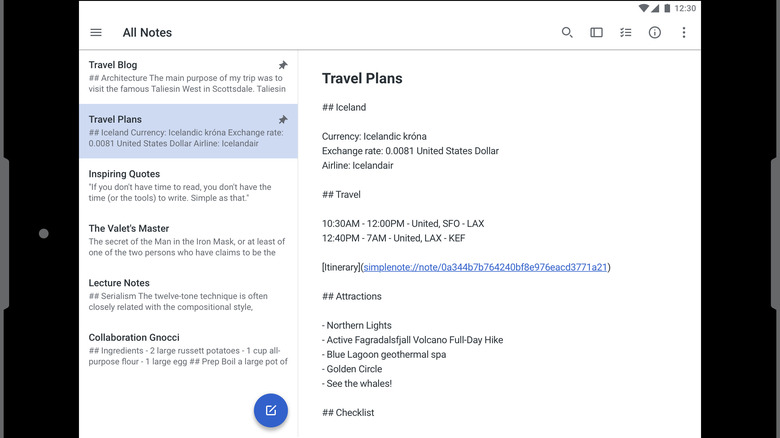Screen dimensions: 780x438
Task: Click the Inspiring Quotes preview text
Action: point(180,193)
